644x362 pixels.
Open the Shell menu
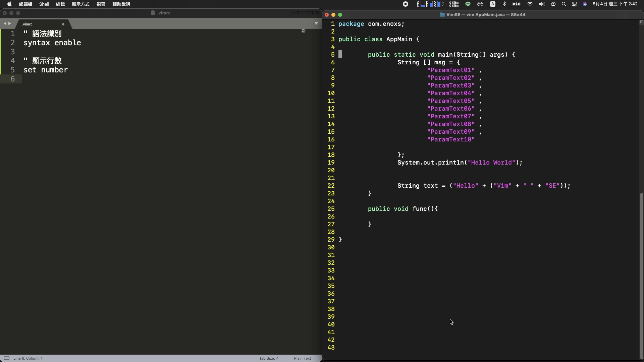pyautogui.click(x=44, y=4)
